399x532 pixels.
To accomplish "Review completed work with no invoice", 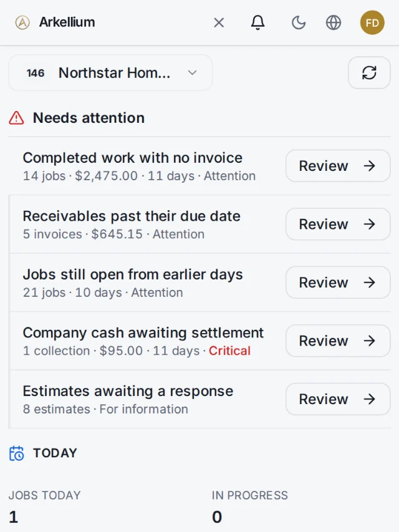I will [x=338, y=166].
